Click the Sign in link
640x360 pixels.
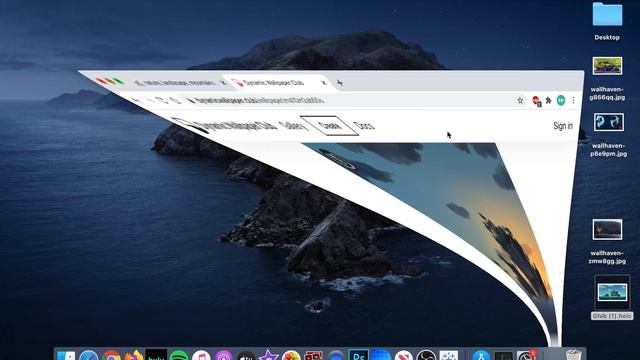click(563, 126)
